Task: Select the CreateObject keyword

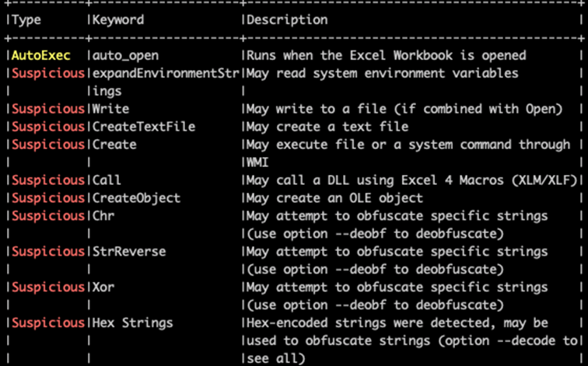Action: coord(136,198)
